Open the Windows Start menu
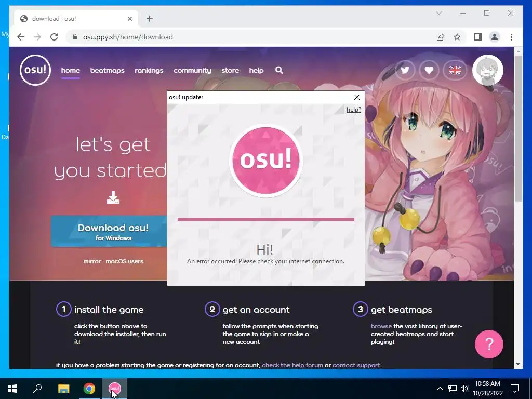This screenshot has height=399, width=532. point(12,389)
